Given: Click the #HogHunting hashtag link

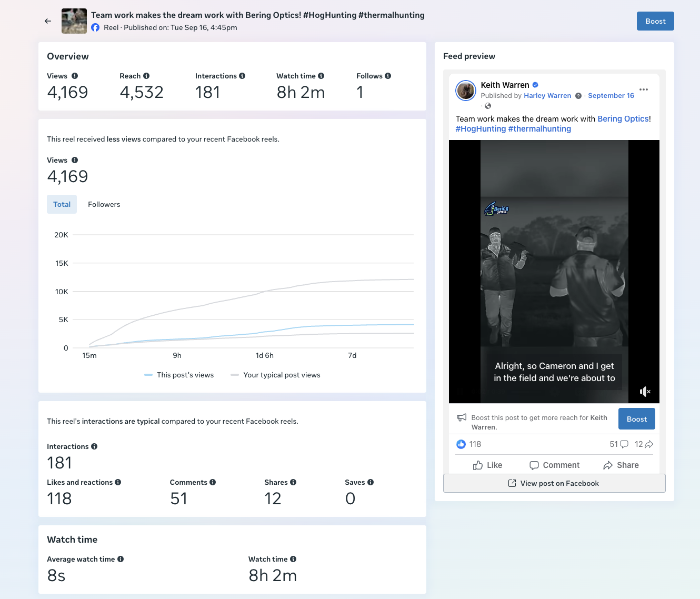Looking at the screenshot, I should (481, 129).
